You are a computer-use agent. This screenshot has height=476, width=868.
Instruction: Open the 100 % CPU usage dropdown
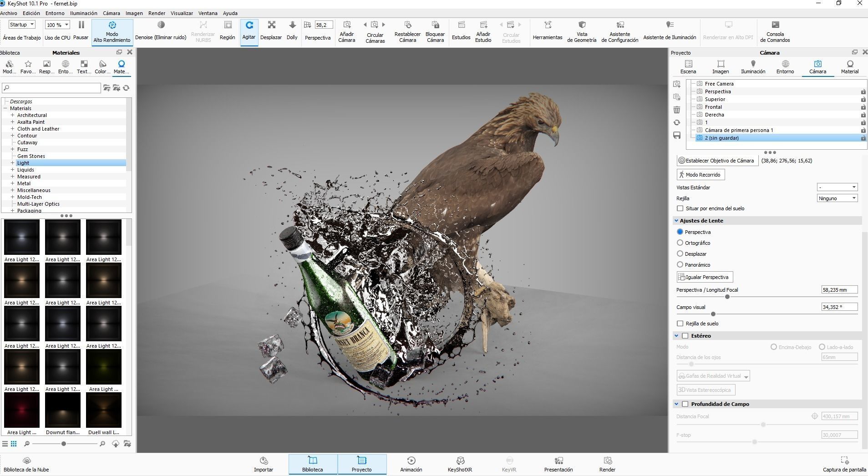click(x=57, y=25)
